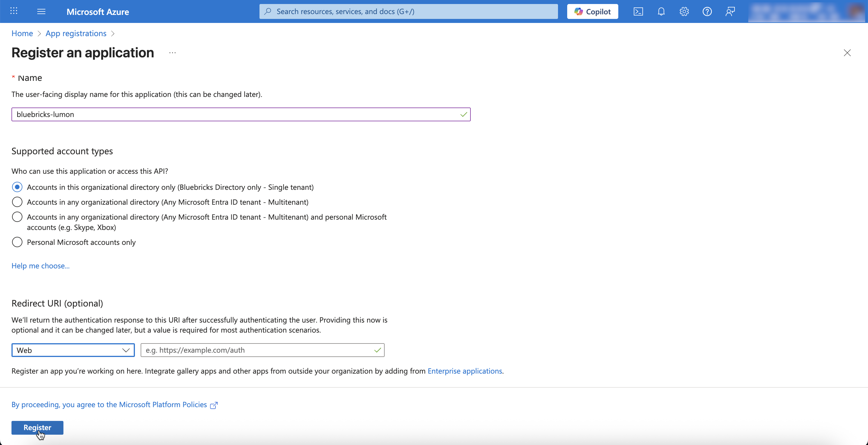Open the portal apps grid launcher
The height and width of the screenshot is (445, 868).
point(14,11)
